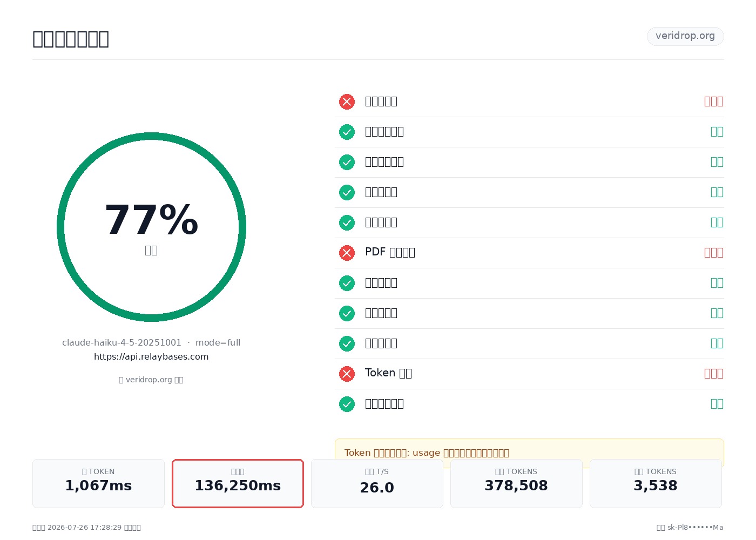Screen dimensions: 756x540
Task: Click the green check icon directly below the PDF row
Action: click(x=347, y=283)
